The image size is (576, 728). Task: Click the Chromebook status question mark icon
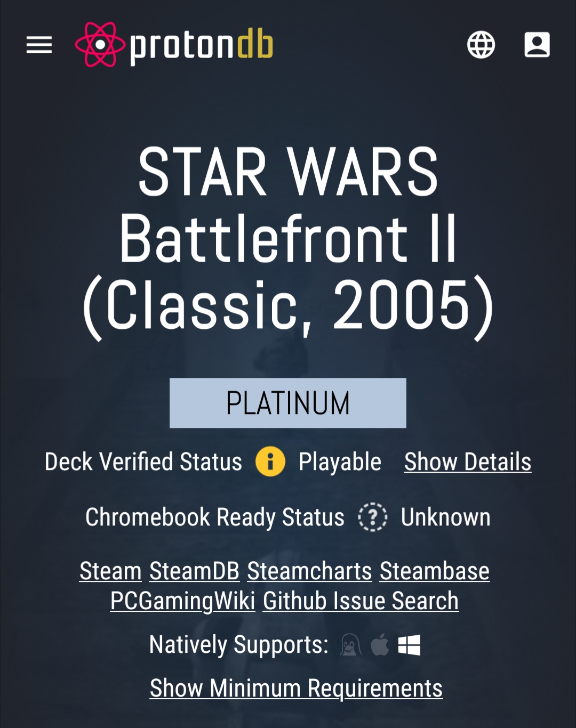pos(372,517)
